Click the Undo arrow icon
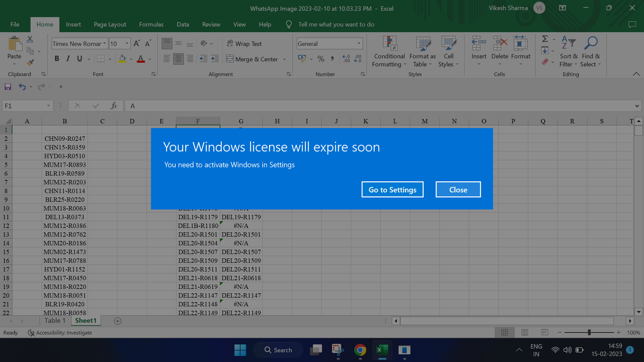This screenshot has height=362, width=644. [x=22, y=87]
